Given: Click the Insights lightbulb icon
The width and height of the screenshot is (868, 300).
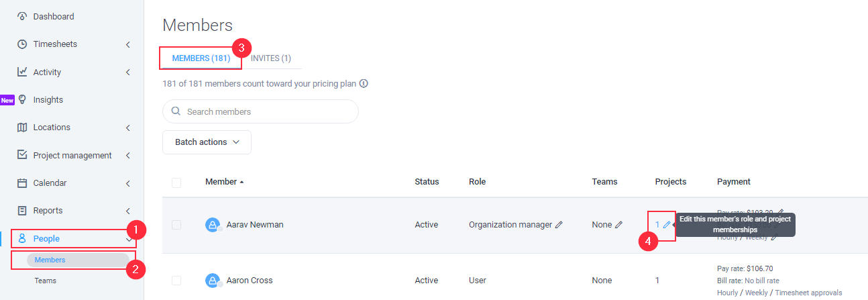Looking at the screenshot, I should click(x=22, y=99).
